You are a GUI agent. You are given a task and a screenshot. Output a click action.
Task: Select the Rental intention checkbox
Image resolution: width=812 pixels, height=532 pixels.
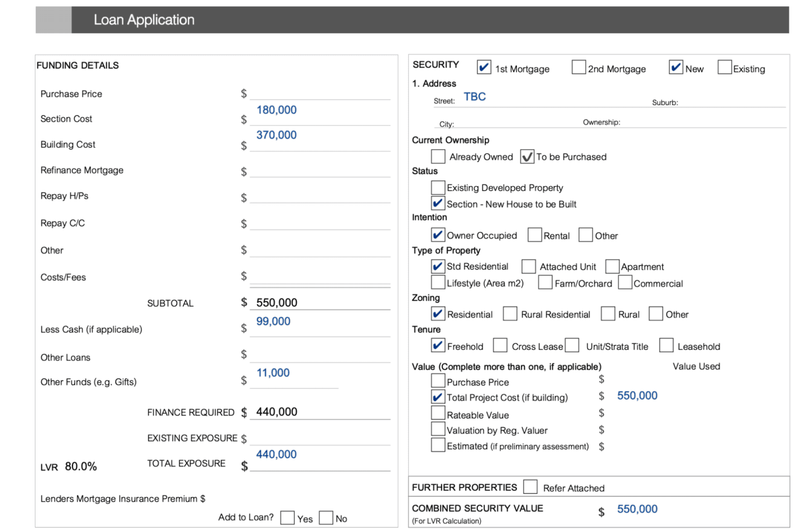tap(534, 234)
